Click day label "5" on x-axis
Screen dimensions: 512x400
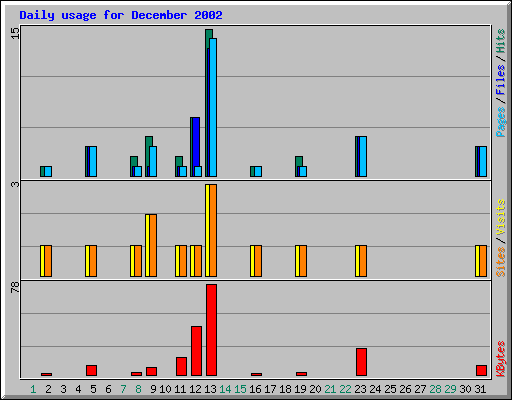(x=93, y=389)
